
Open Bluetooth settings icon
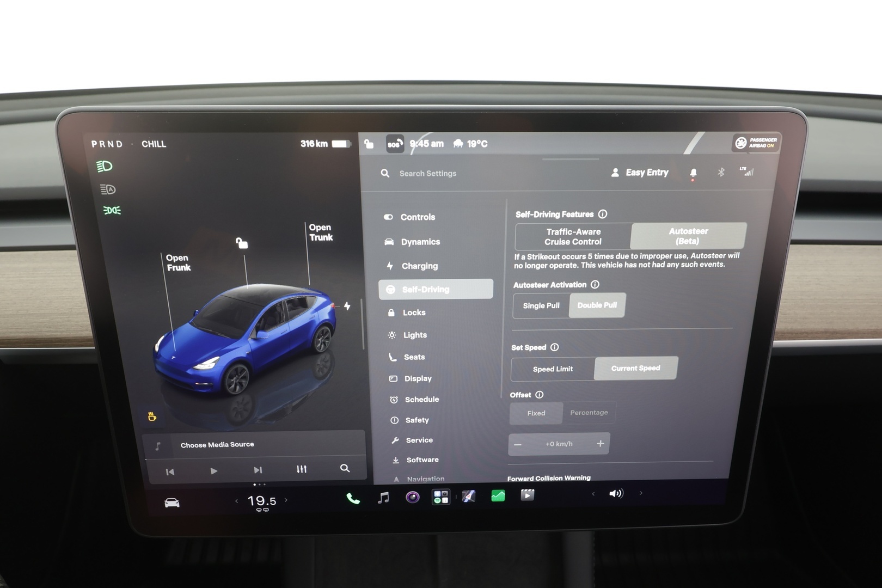(x=721, y=172)
